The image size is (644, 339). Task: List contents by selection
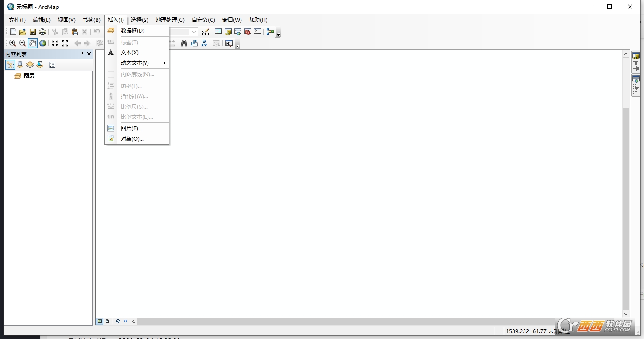tap(40, 65)
